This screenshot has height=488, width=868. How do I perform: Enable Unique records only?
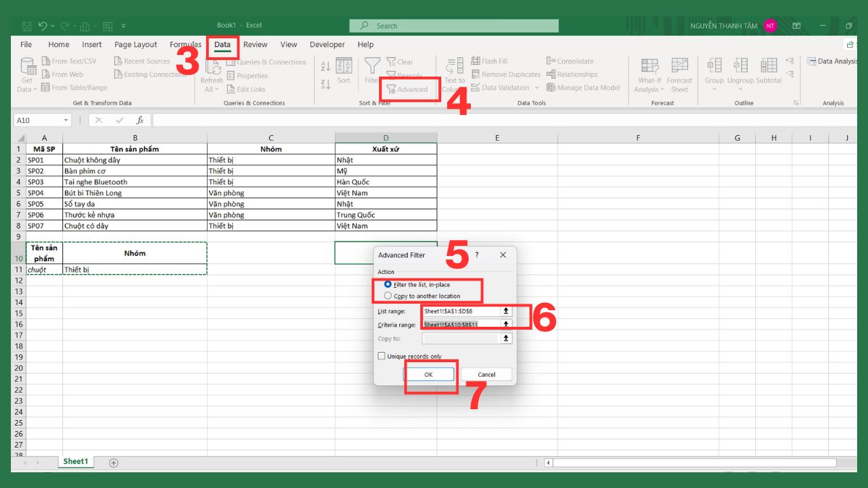[x=381, y=356]
